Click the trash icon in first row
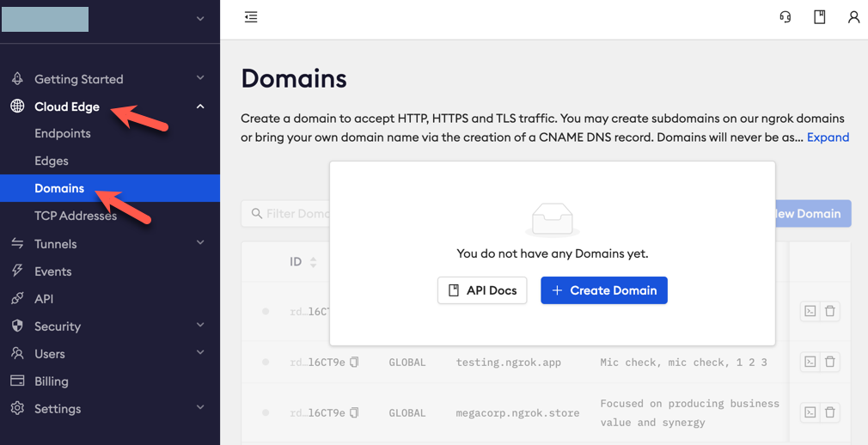 click(830, 311)
